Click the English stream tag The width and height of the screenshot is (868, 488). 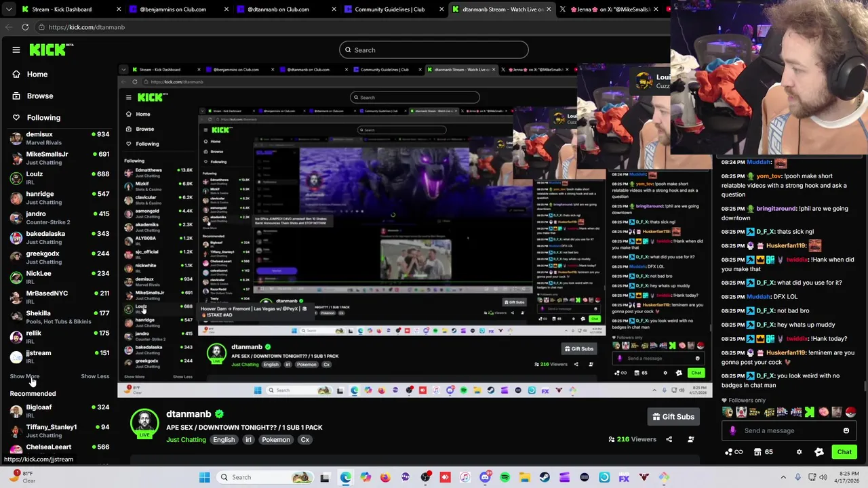(x=224, y=440)
